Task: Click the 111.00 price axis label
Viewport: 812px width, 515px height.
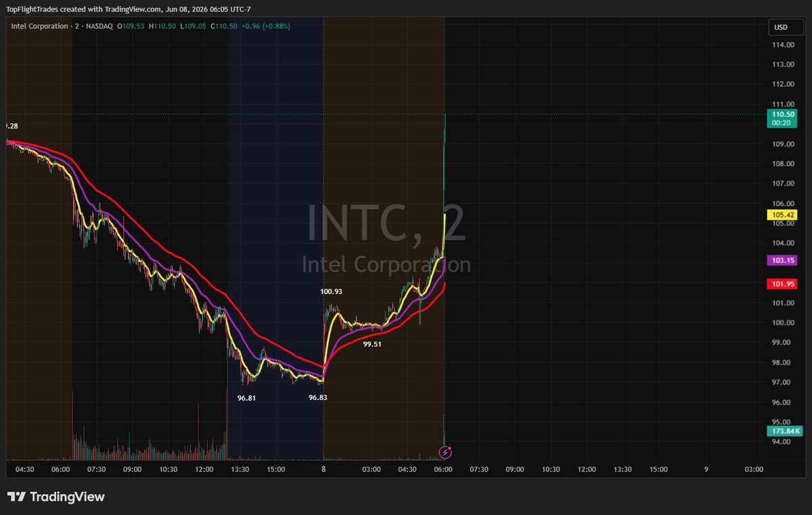Action: [784, 104]
